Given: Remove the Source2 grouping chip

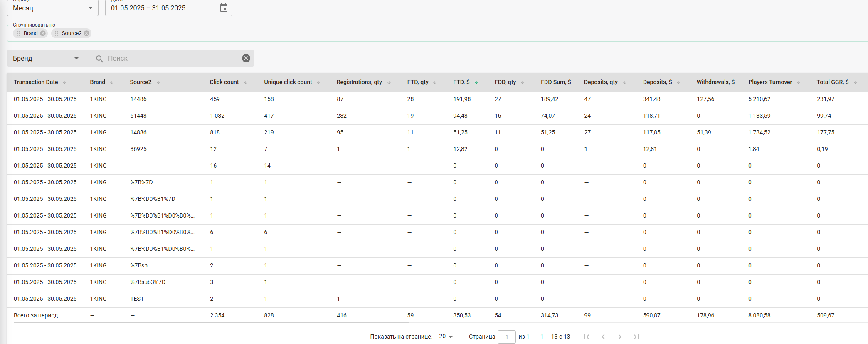Looking at the screenshot, I should click(x=86, y=33).
